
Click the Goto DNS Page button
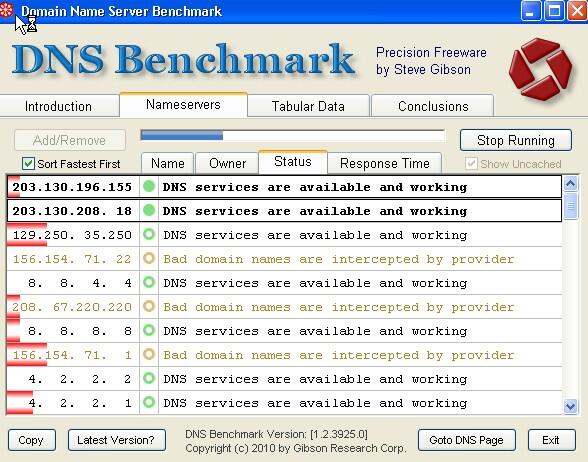[x=466, y=440]
